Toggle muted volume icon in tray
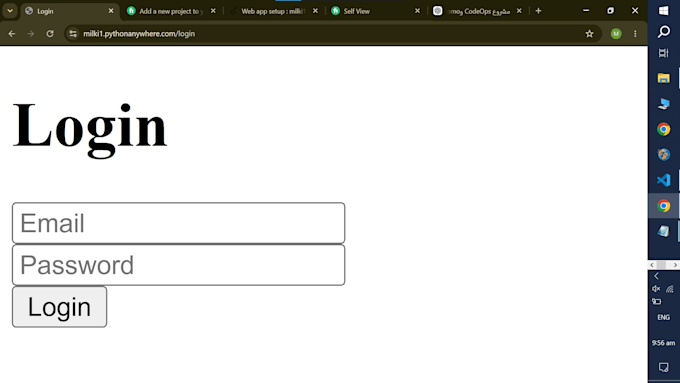The height and width of the screenshot is (383, 680). click(656, 289)
